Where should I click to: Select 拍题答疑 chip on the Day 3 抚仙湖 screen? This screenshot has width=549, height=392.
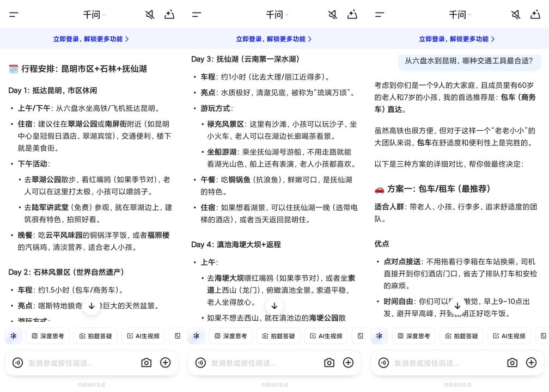(x=278, y=336)
